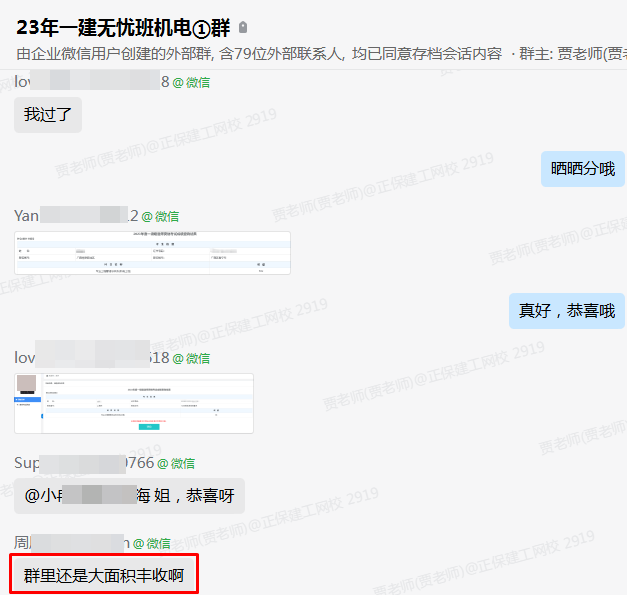Click the first sender name ending in 8

91,82
